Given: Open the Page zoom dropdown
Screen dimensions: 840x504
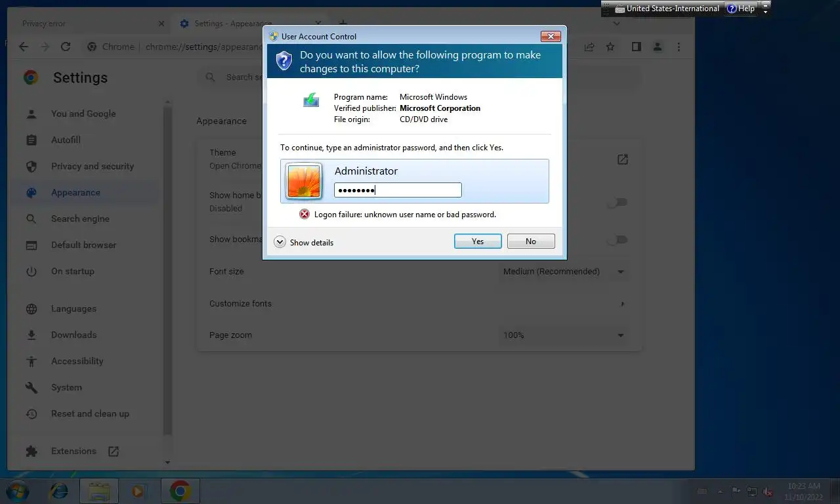Looking at the screenshot, I should coord(565,335).
